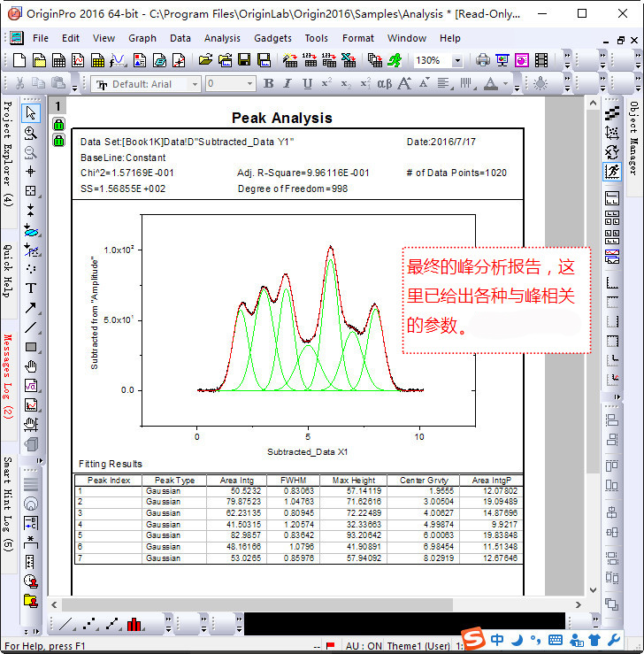Click the green running-man Recalculate icon
644x654 pixels.
pyautogui.click(x=394, y=60)
